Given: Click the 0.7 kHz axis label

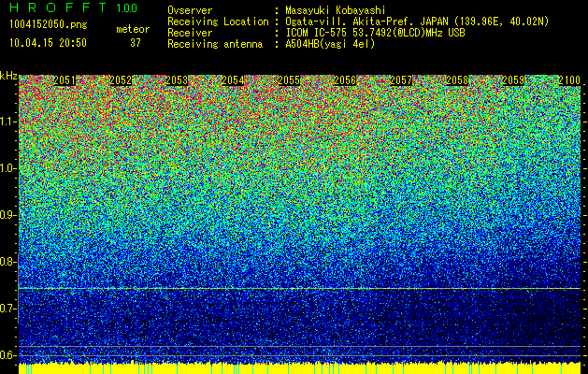Looking at the screenshot, I should [7, 309].
